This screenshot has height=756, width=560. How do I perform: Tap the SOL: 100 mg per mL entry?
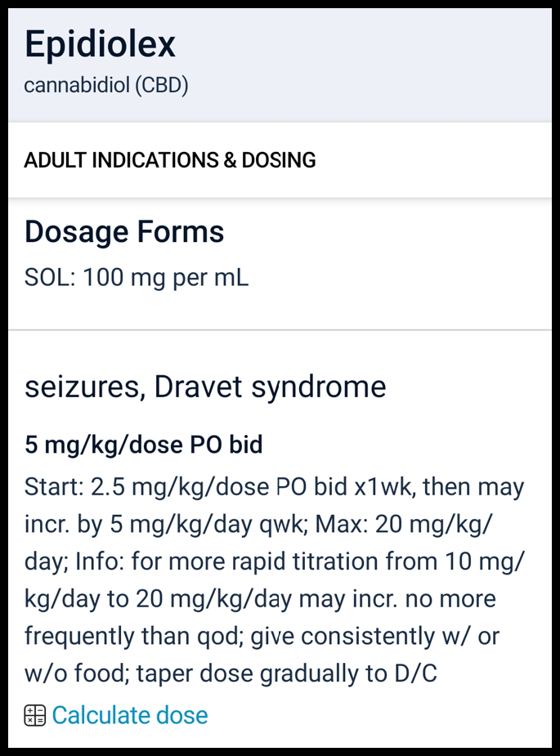coord(137,278)
